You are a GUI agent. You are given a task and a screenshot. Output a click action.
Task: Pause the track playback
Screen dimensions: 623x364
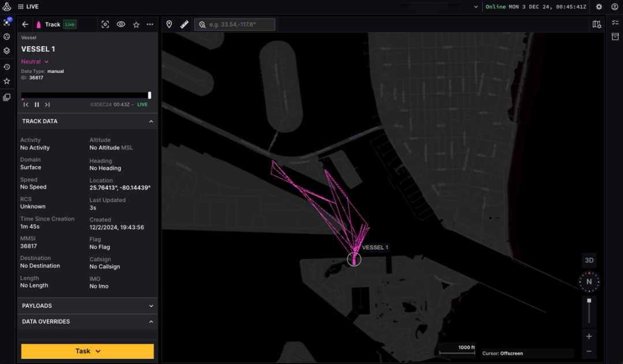[x=36, y=104]
